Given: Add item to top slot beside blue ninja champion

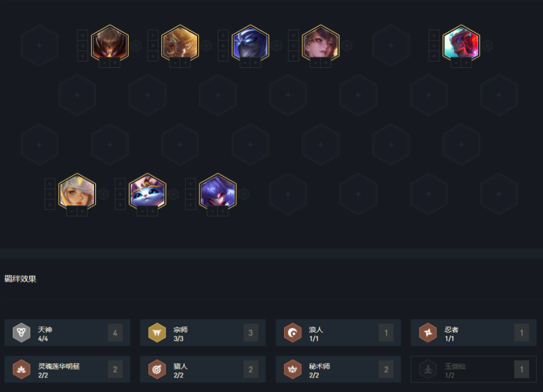Looking at the screenshot, I should pos(223,35).
